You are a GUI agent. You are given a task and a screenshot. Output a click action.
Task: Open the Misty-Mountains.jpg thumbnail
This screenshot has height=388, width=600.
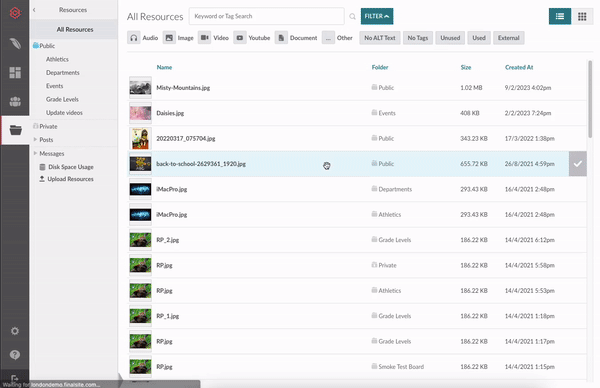pos(140,88)
